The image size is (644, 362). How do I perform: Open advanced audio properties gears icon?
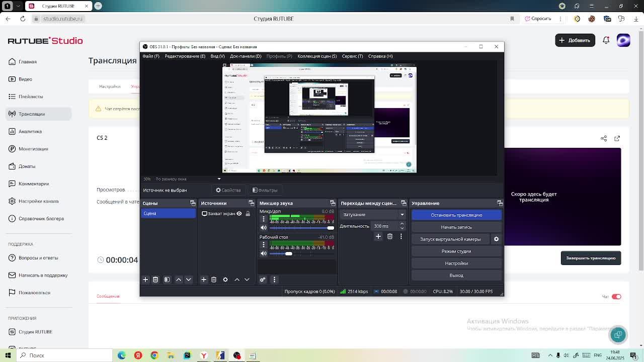263,280
